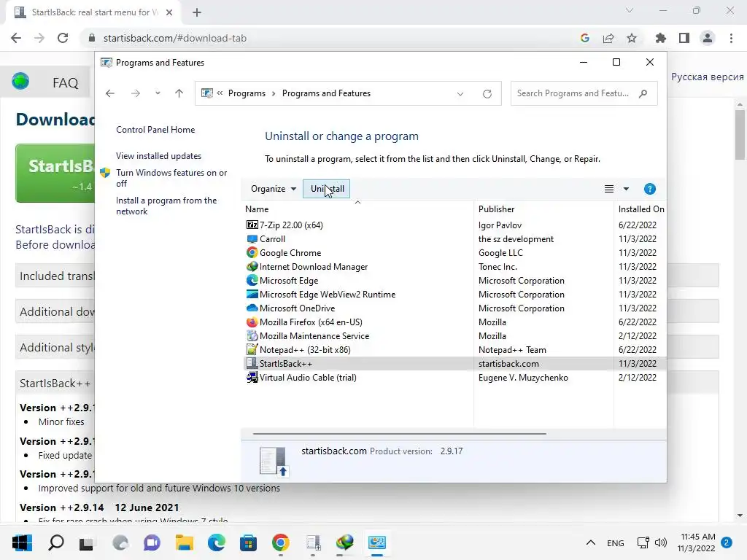The image size is (747, 560).
Task: Open Windows Start button
Action: [22, 542]
